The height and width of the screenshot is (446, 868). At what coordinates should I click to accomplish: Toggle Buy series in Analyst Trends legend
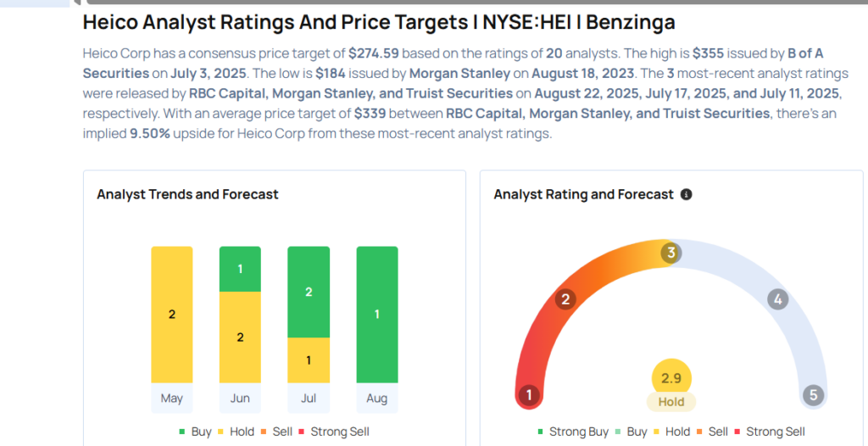pyautogui.click(x=195, y=432)
